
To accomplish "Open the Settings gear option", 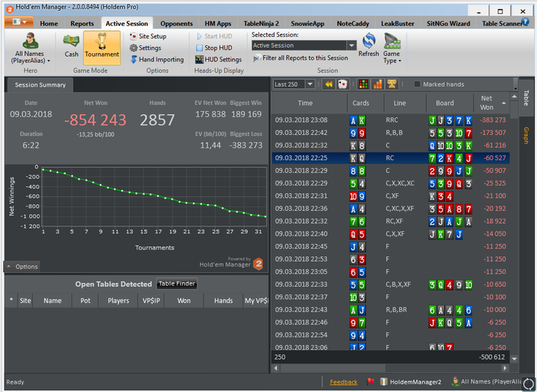I will pyautogui.click(x=146, y=48).
